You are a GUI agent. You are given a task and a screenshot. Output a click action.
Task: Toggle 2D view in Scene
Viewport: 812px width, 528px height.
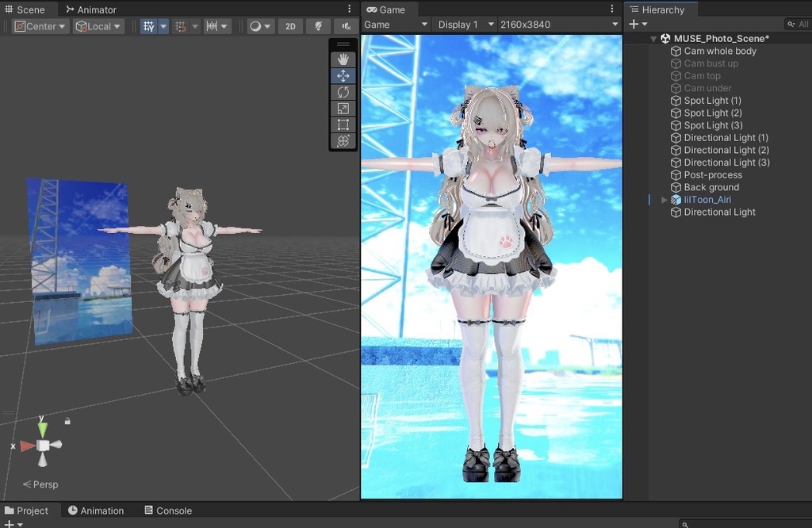[x=290, y=26]
